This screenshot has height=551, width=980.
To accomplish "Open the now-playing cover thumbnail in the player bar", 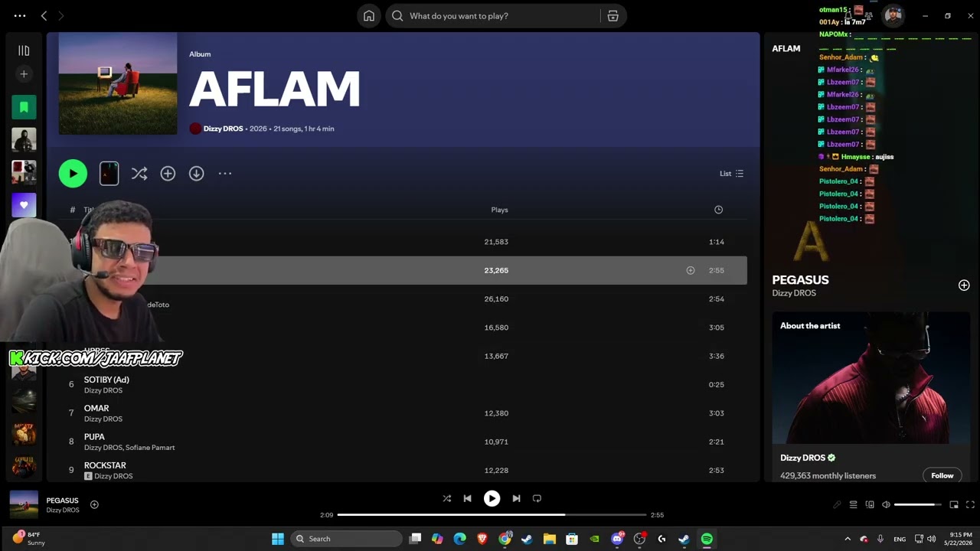I will [x=24, y=504].
